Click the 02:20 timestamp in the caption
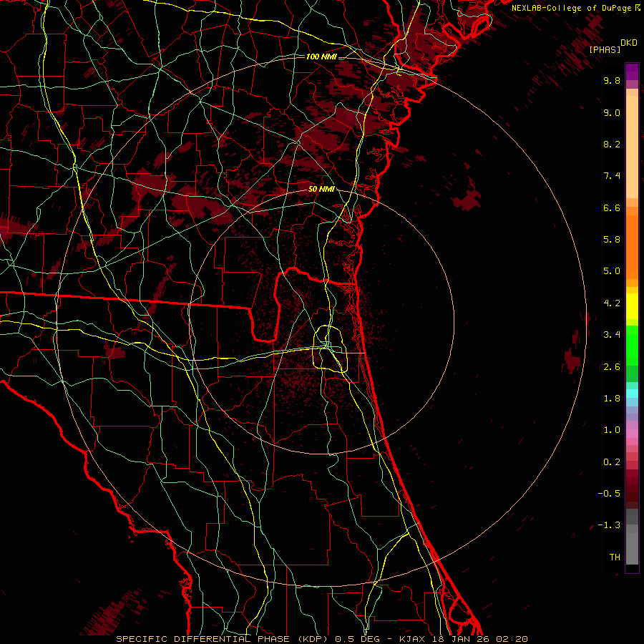Image resolution: width=644 pixels, height=644 pixels. tap(512, 639)
